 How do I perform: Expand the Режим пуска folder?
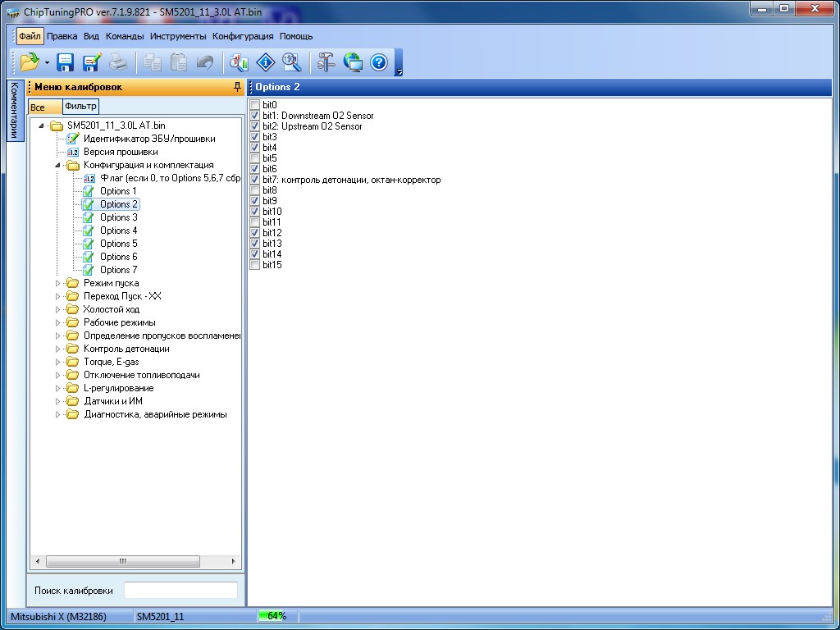pyautogui.click(x=58, y=283)
